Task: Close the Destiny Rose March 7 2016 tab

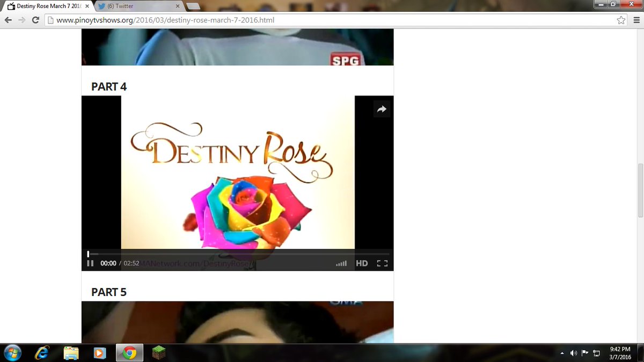Action: pos(87,6)
